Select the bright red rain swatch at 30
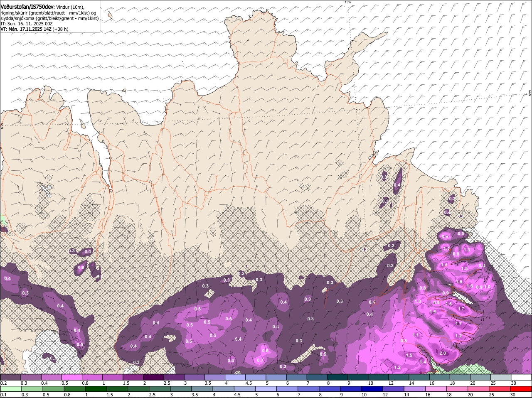Image resolution: width=532 pixels, height=398 pixels. (521, 389)
